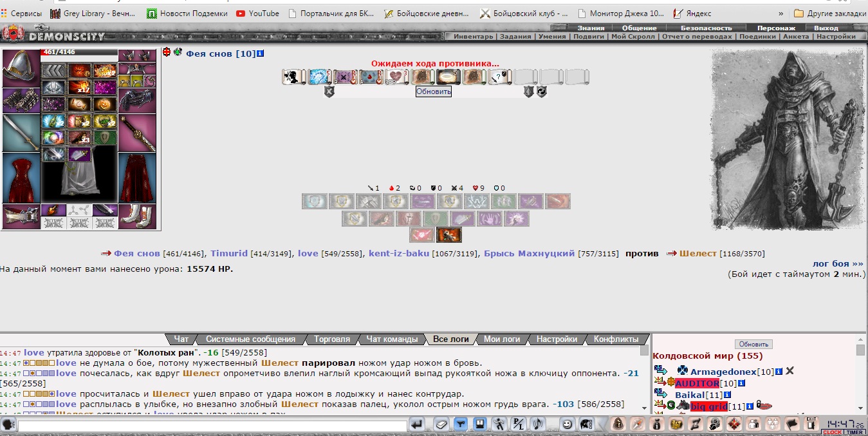Open Baikal info icon in user list
Image resolution: width=868 pixels, height=436 pixels.
click(728, 395)
